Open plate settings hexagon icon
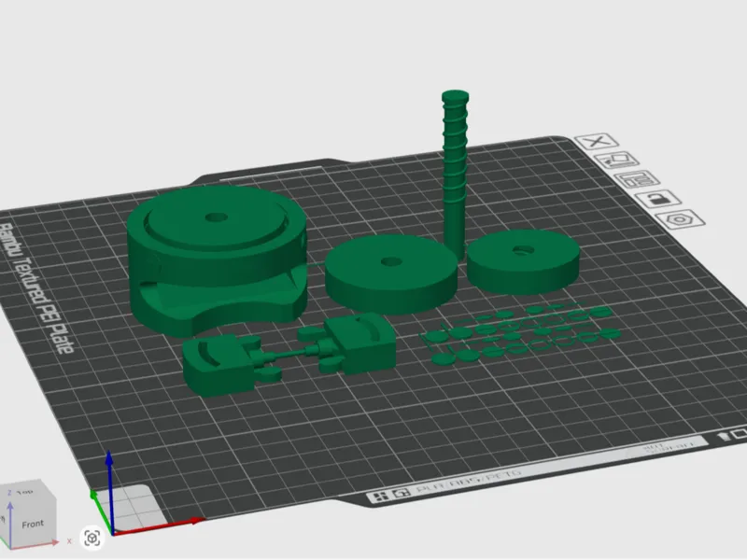 680,219
